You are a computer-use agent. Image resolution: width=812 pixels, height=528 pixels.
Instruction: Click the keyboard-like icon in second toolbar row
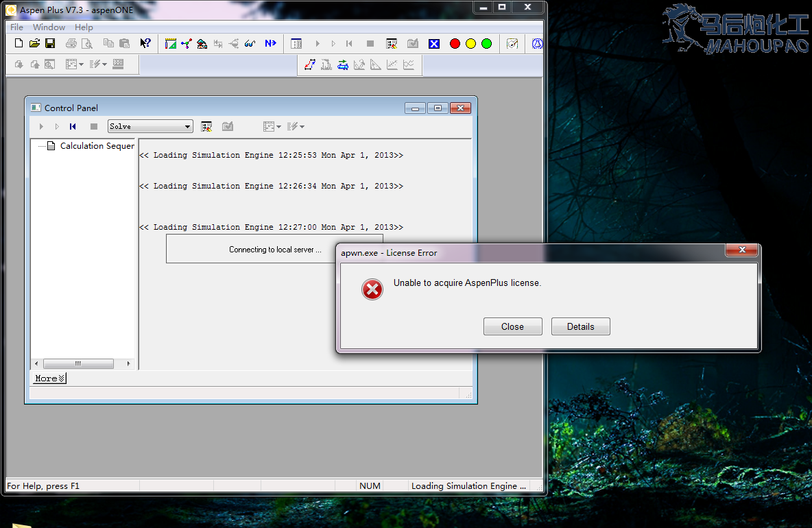pos(118,64)
